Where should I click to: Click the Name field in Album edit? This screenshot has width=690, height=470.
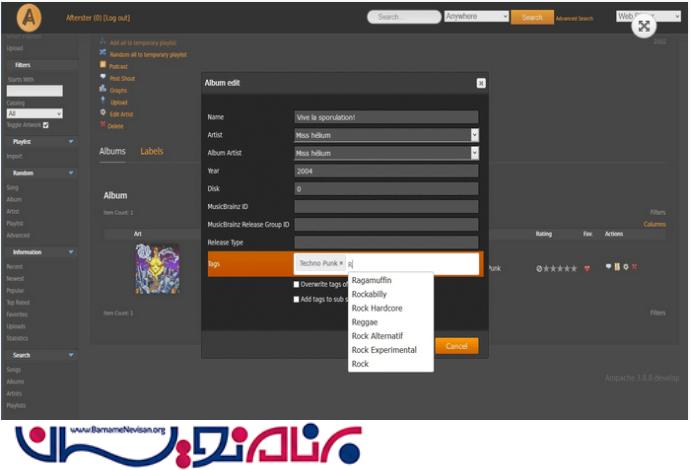tap(386, 117)
